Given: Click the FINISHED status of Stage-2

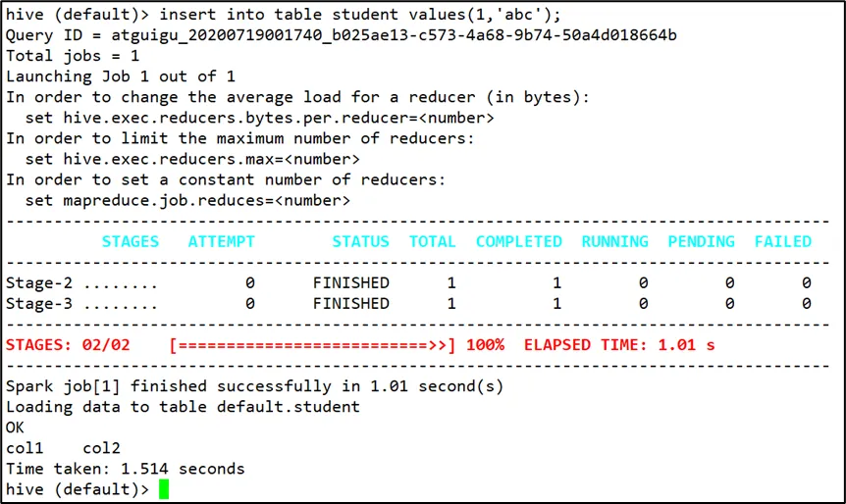Looking at the screenshot, I should tap(350, 282).
